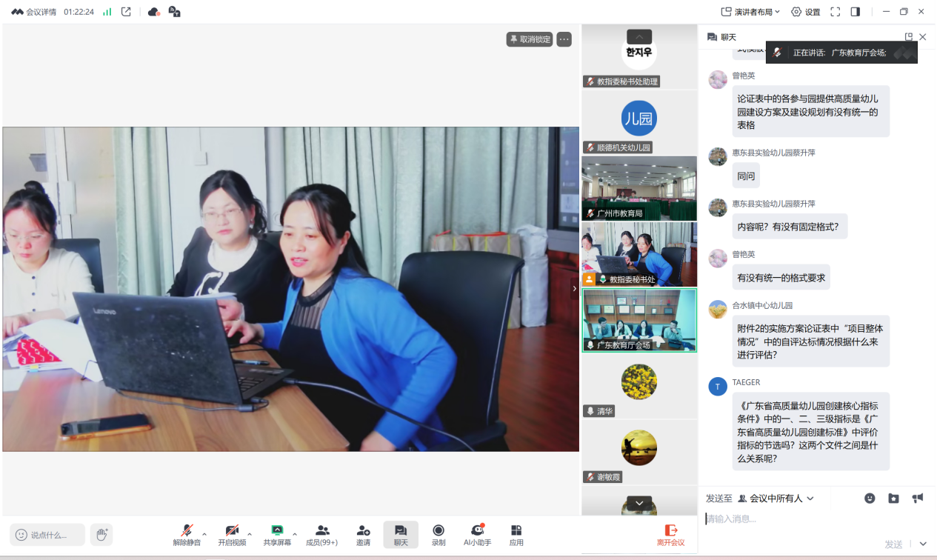Image resolution: width=937 pixels, height=560 pixels.
Task: Open the 成员 members list
Action: (x=322, y=534)
